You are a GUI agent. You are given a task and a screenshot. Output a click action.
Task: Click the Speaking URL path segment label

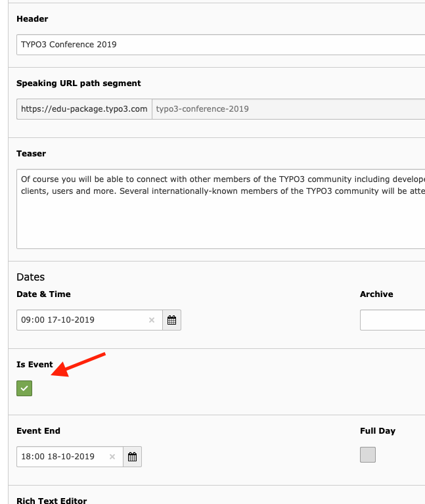click(79, 83)
